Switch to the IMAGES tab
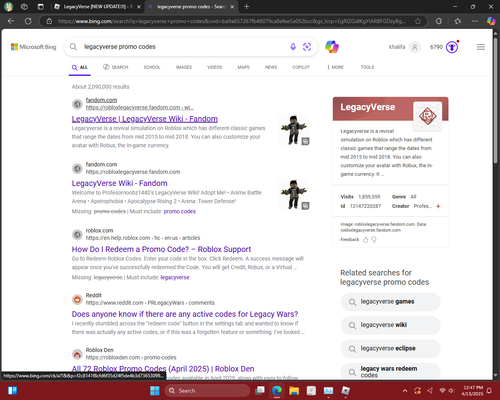500x400 pixels. [x=184, y=67]
